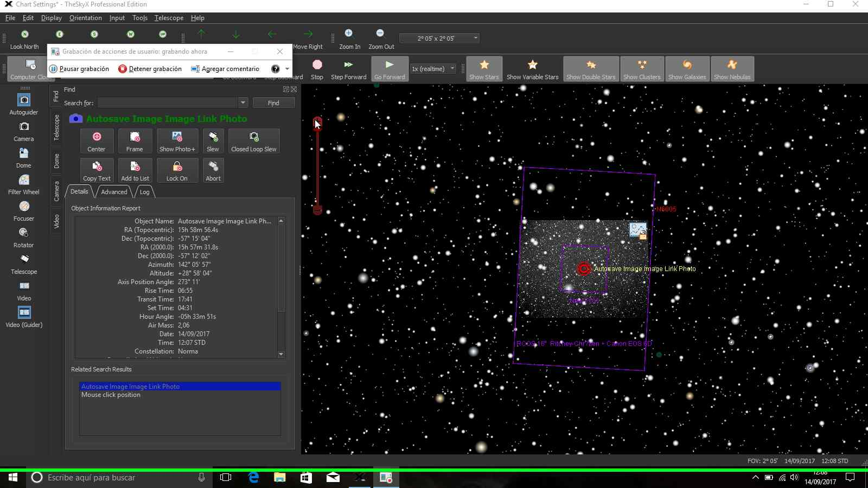
Task: Click the Telescope vertical side tab
Action: pos(56,127)
